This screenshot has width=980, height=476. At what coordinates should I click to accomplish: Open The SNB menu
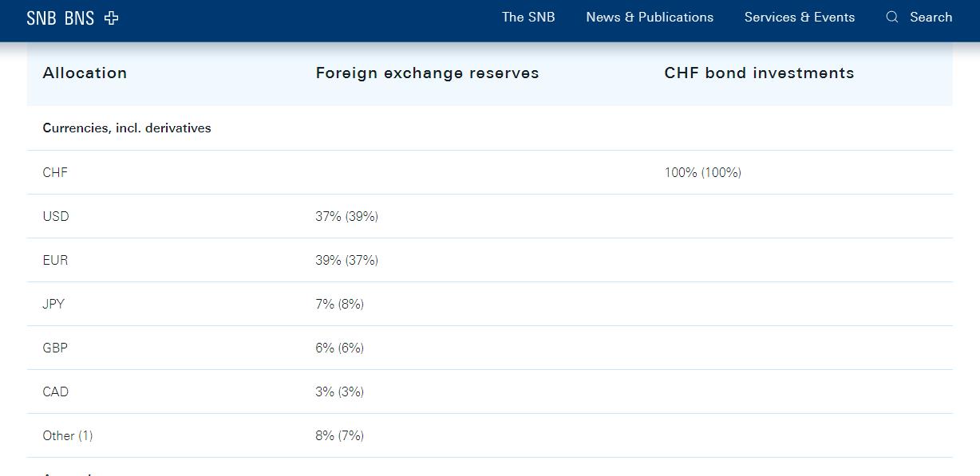click(528, 17)
